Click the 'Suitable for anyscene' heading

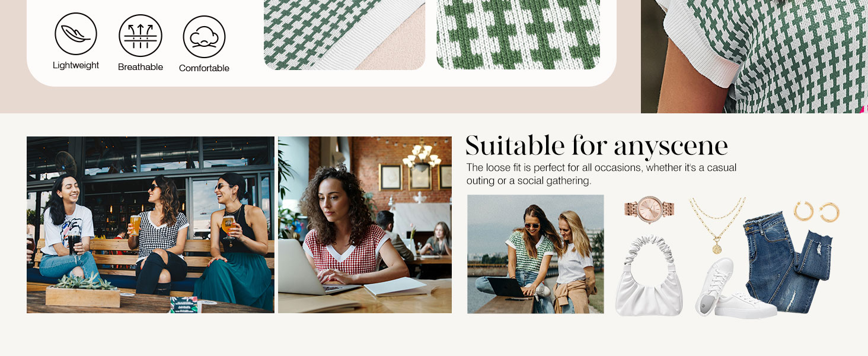click(x=596, y=146)
